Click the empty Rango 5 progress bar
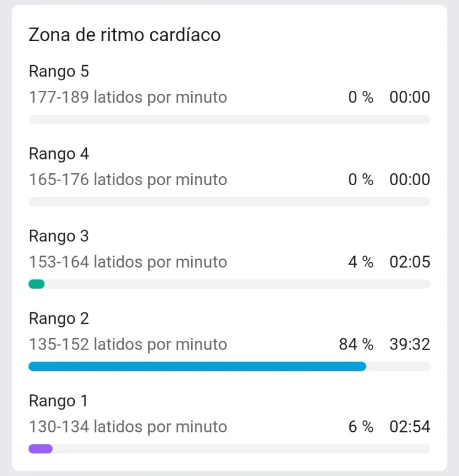 click(229, 119)
